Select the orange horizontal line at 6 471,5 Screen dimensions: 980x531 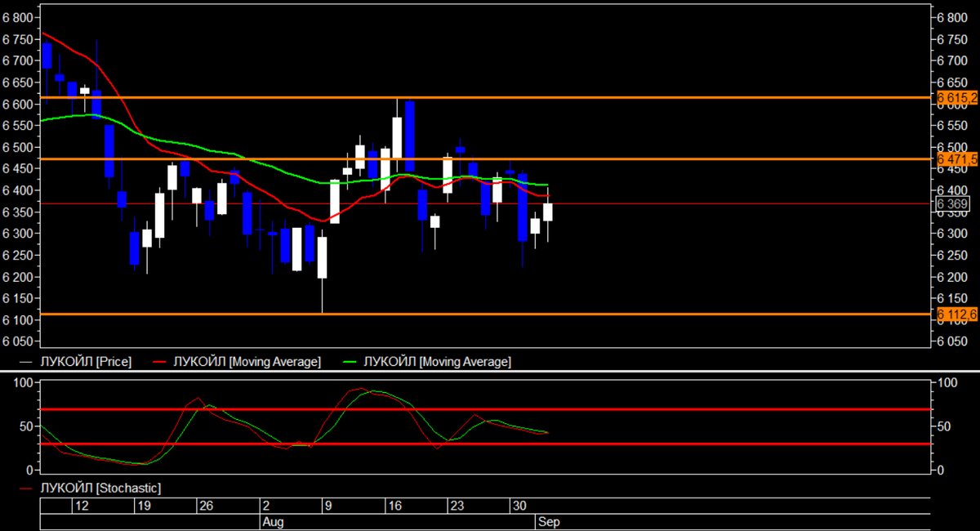coord(485,158)
